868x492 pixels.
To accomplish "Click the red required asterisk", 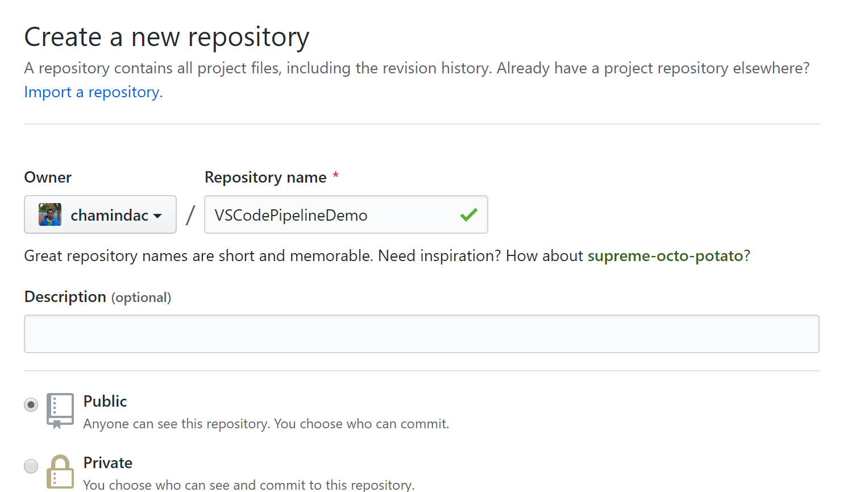I will click(336, 176).
